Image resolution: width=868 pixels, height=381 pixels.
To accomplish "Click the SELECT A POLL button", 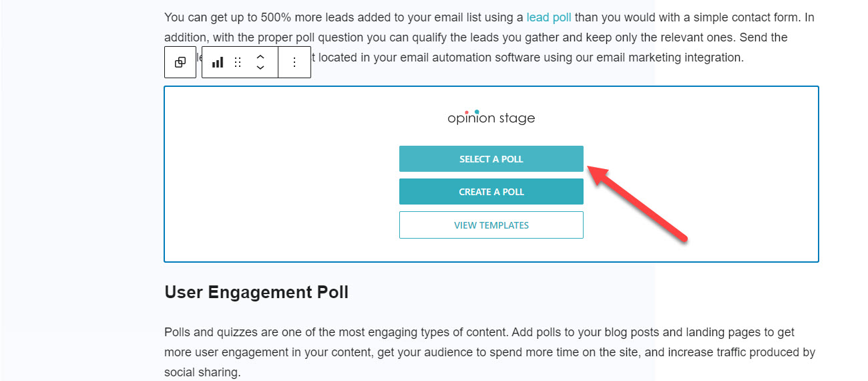I will (x=491, y=159).
